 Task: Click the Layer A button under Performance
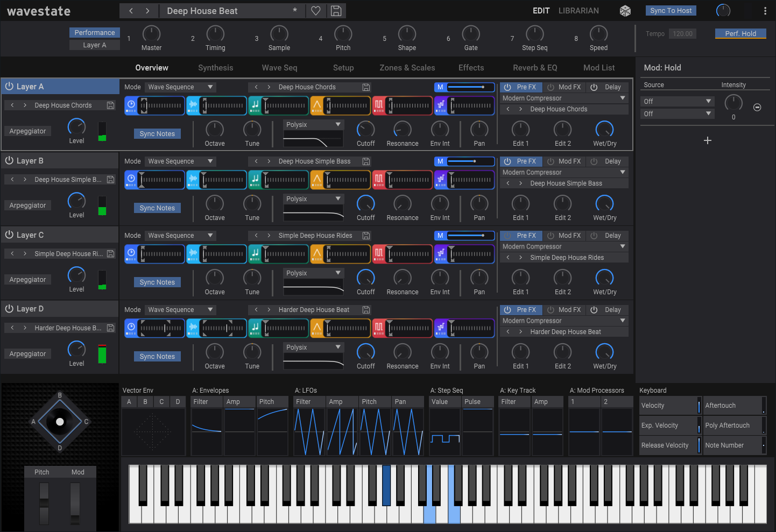[x=94, y=45]
